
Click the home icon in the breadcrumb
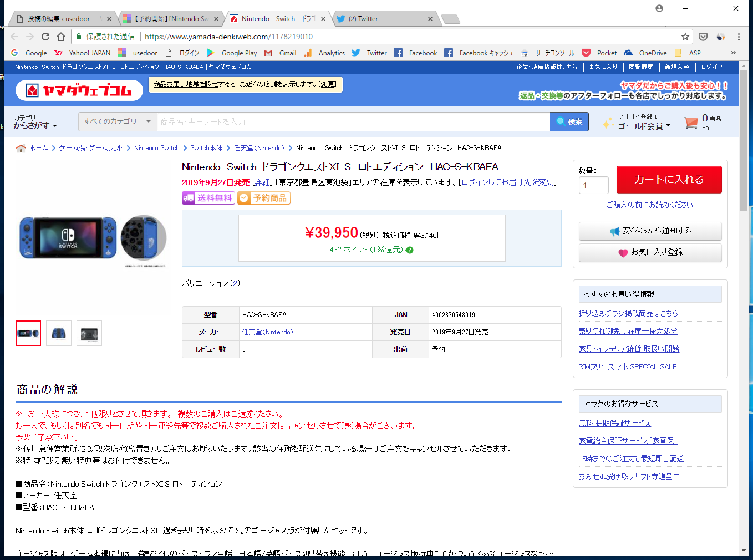click(x=21, y=148)
